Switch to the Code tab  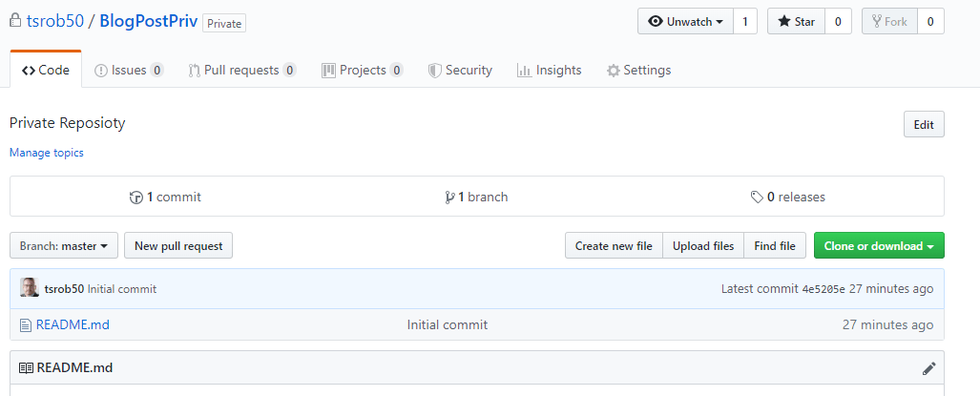coord(46,70)
